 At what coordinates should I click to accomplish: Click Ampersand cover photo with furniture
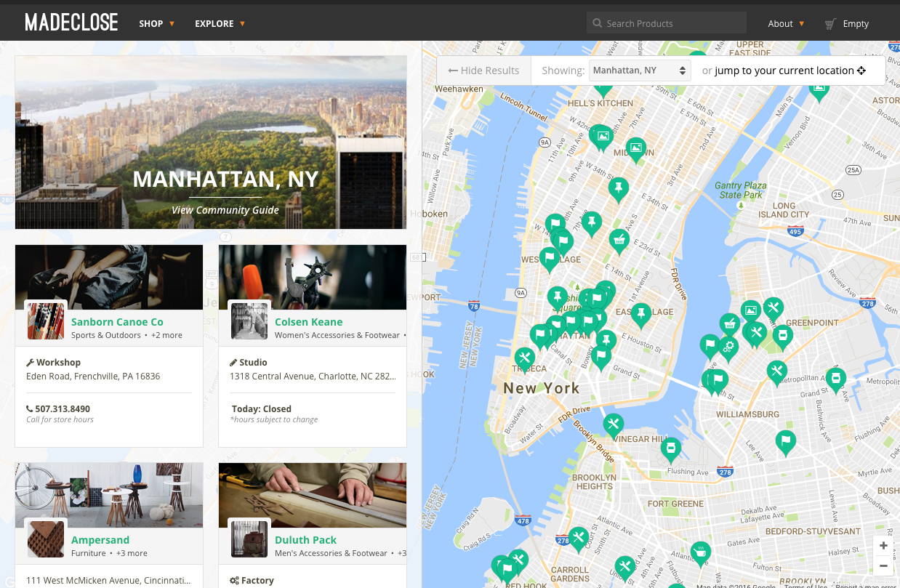[109, 495]
